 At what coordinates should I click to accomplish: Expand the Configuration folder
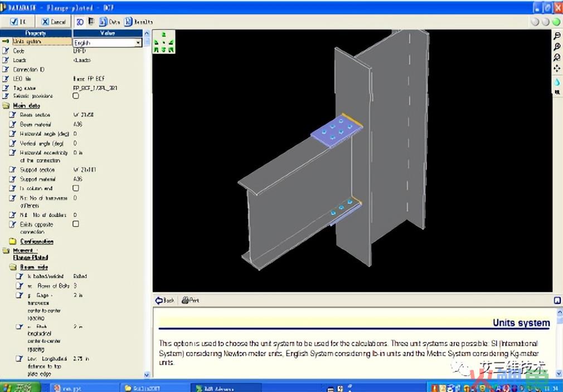pos(13,241)
